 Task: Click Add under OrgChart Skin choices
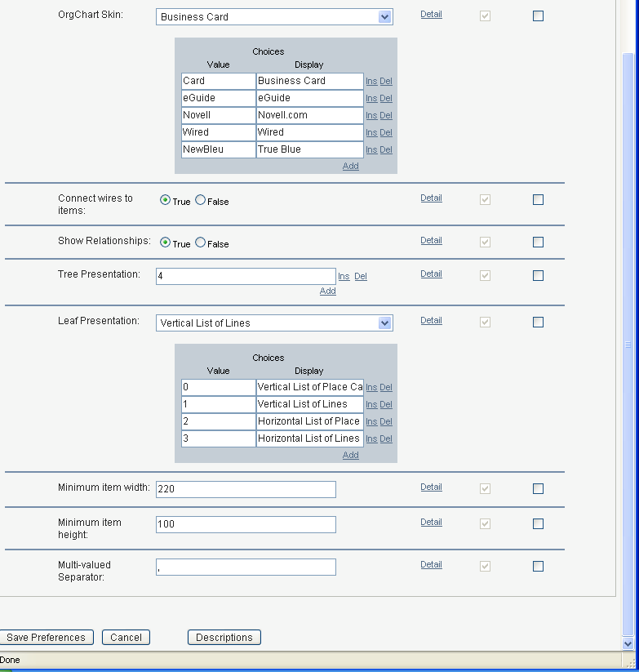coord(350,166)
